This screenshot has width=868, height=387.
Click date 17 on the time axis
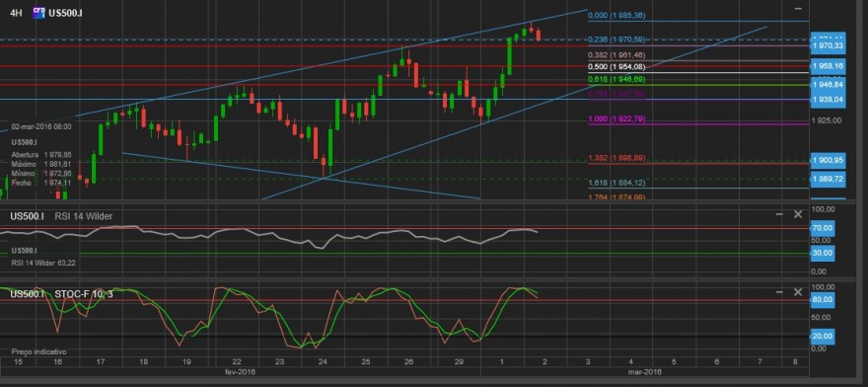[x=101, y=361]
